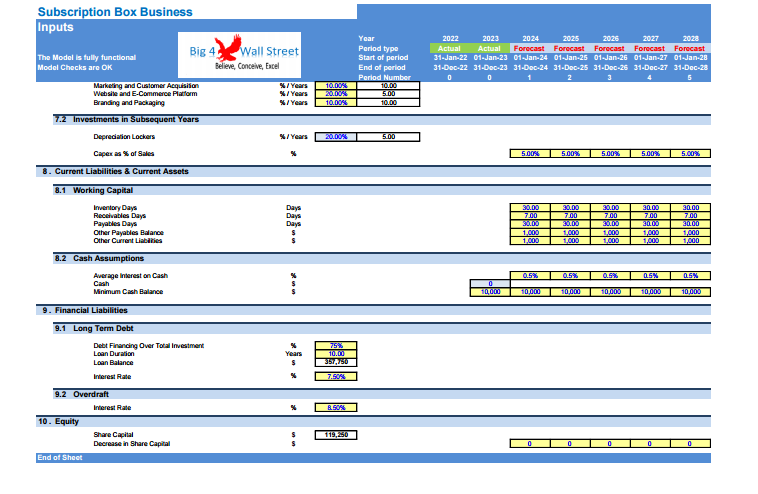Click the green 'Actual' cell under 2023
This screenshot has width=758, height=494.
tap(490, 48)
